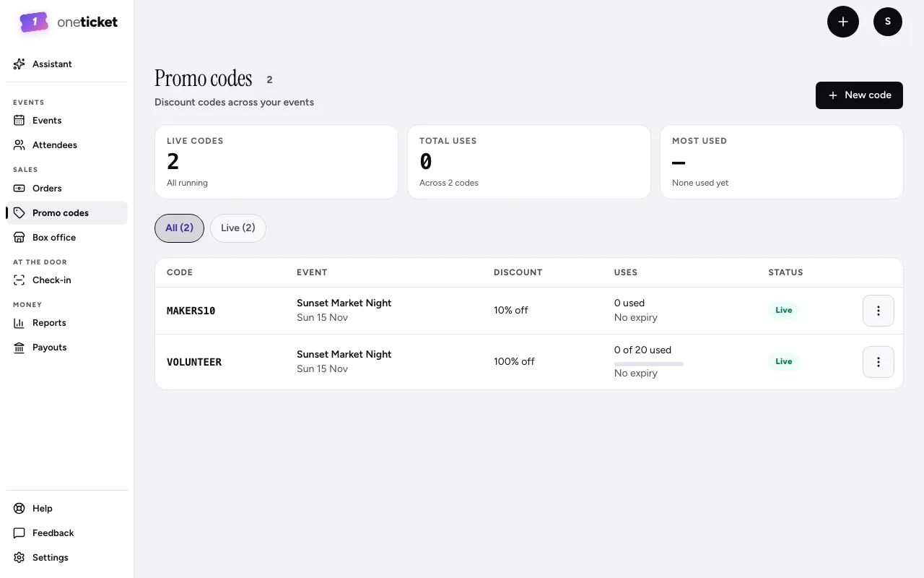Screen dimensions: 924x578
Task: Click the 100% off discount value
Action: pos(514,362)
